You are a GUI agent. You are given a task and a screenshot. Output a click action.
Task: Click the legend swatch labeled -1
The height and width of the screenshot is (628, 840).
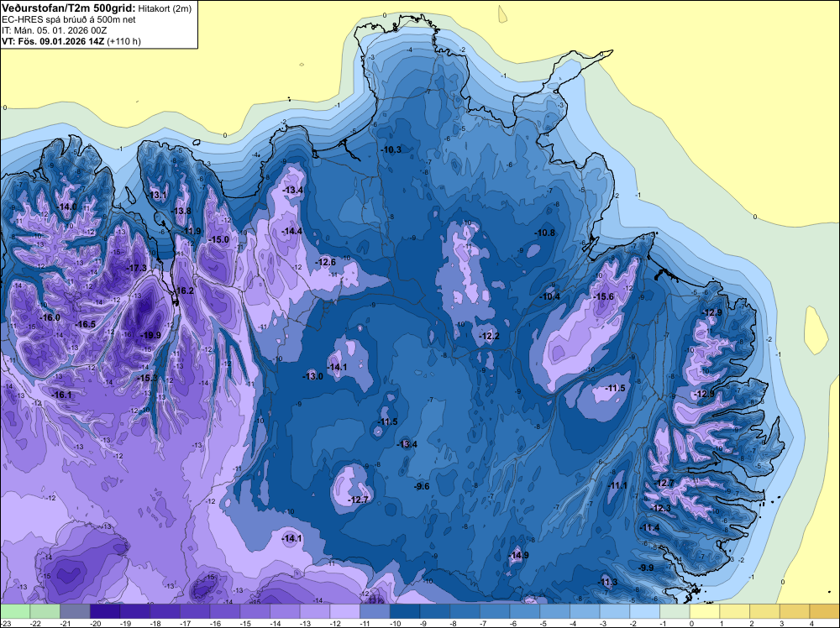point(675,611)
